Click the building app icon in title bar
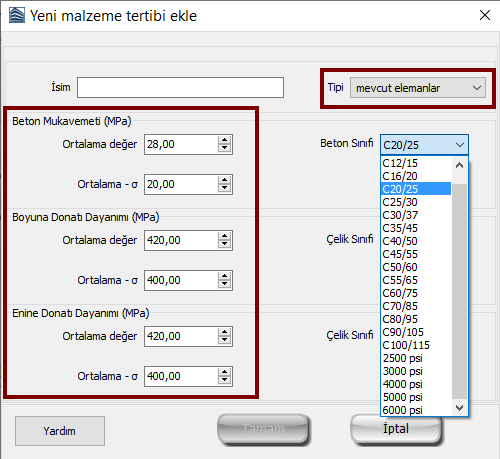 click(x=17, y=15)
